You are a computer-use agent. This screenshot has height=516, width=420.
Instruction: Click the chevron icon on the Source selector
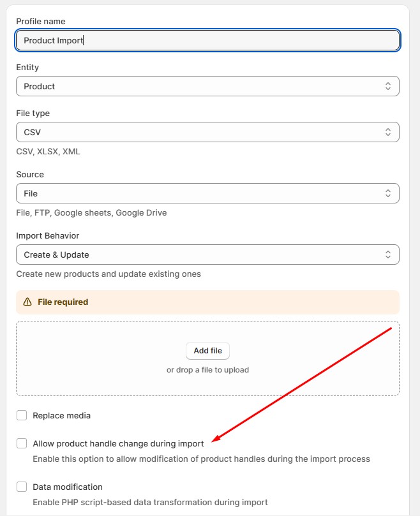(389, 193)
